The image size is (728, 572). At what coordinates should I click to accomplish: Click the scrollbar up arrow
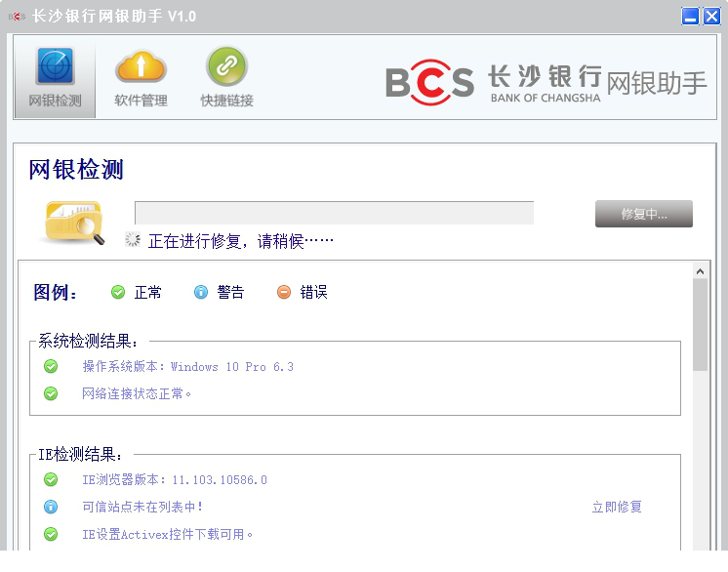pos(700,271)
